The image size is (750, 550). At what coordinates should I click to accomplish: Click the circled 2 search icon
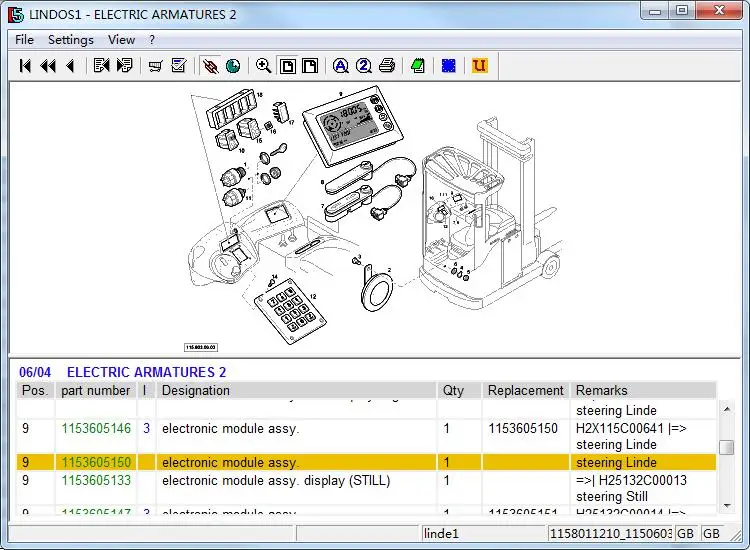(364, 66)
